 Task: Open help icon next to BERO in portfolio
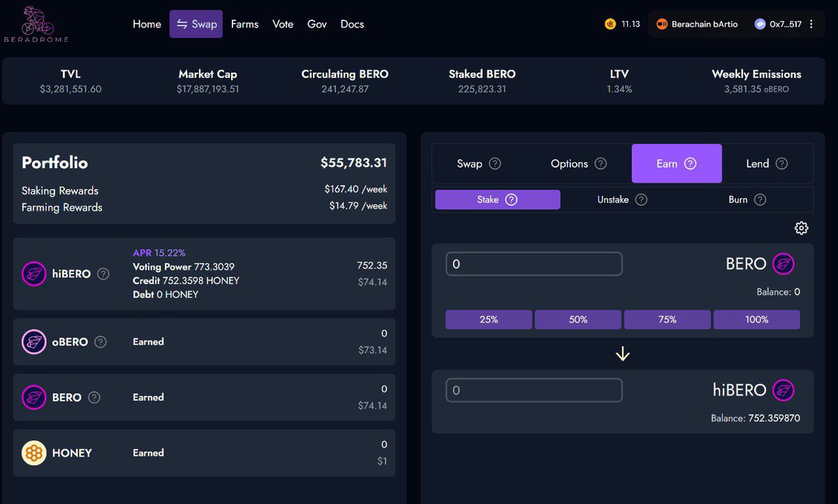(94, 397)
